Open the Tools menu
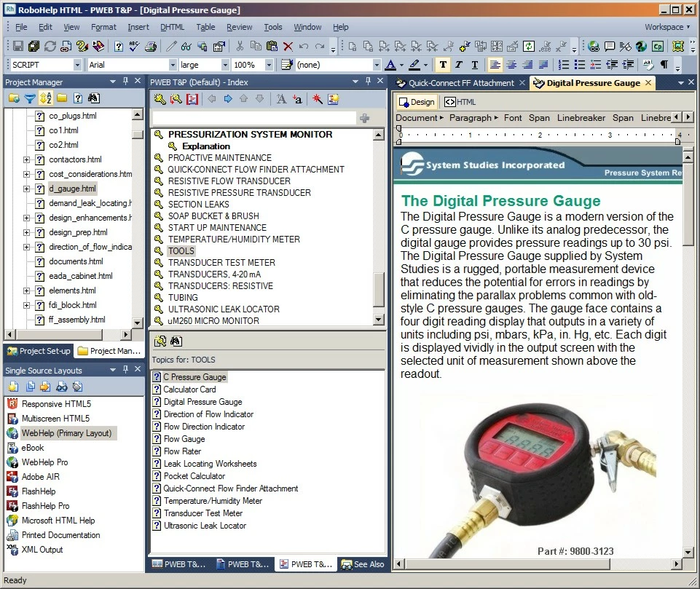Image resolution: width=700 pixels, height=589 pixels. pos(272,27)
